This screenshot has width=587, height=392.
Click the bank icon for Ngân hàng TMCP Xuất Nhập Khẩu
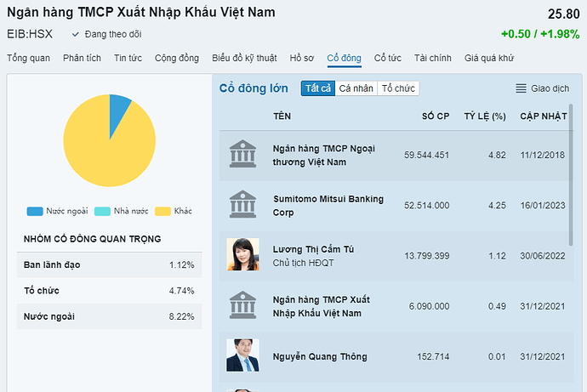242,306
